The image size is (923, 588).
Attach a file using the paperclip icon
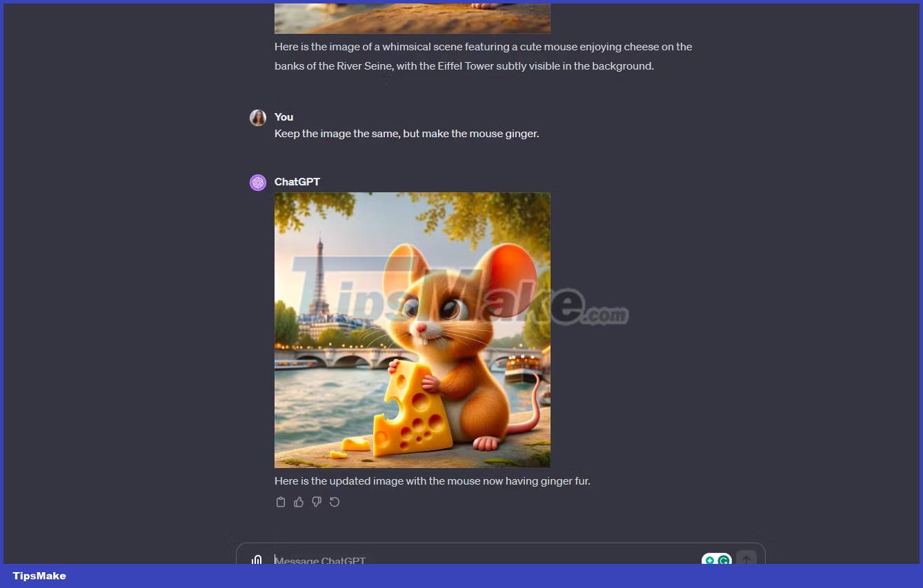click(x=257, y=560)
